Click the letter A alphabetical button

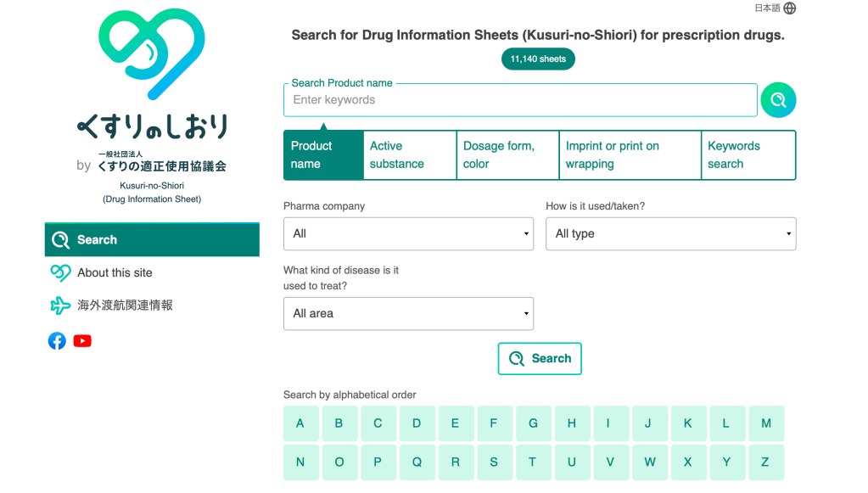(300, 423)
